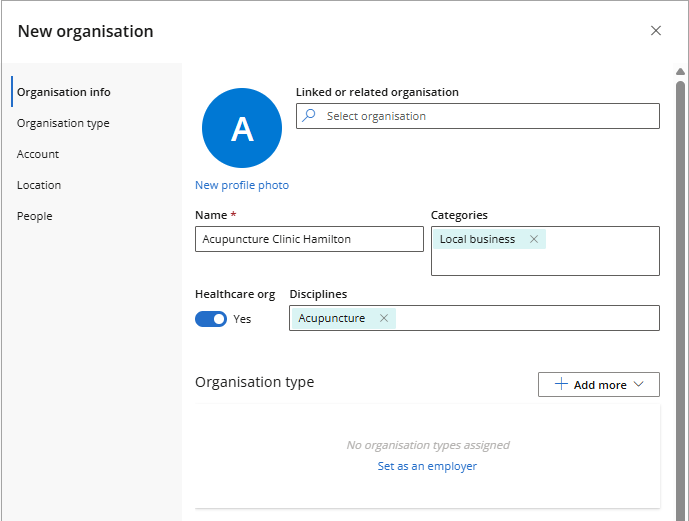Click the Linked or related organisation label
Image resolution: width=689 pixels, height=521 pixels.
pyautogui.click(x=377, y=92)
